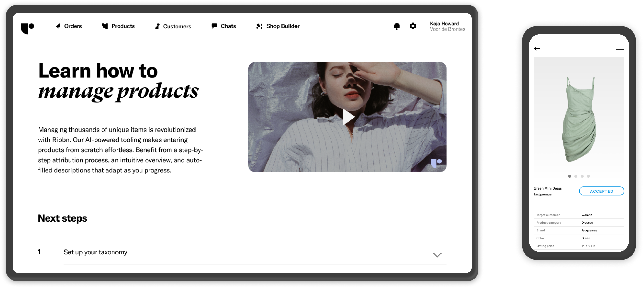
Task: Select the second carousel dot
Action: pos(576,176)
